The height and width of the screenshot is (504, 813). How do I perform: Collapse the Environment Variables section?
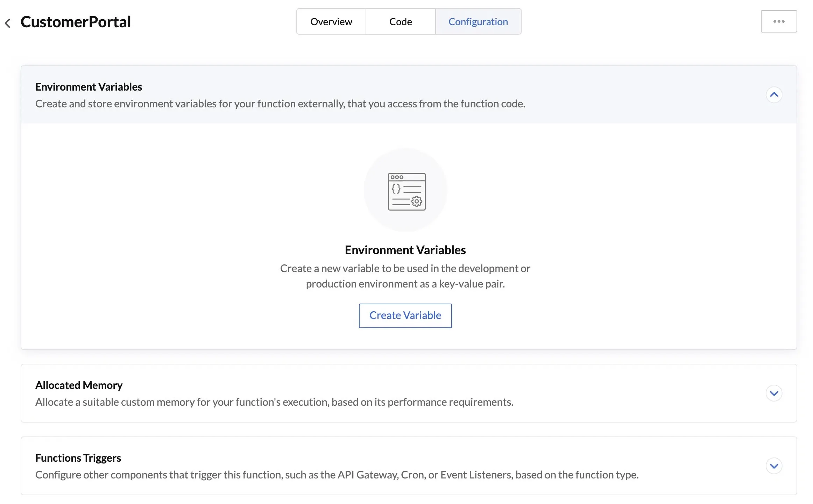point(774,95)
